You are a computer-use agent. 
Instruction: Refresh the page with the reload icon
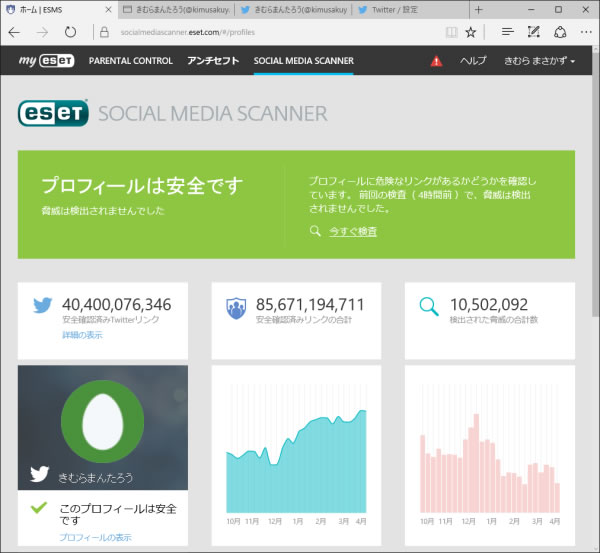coord(70,32)
